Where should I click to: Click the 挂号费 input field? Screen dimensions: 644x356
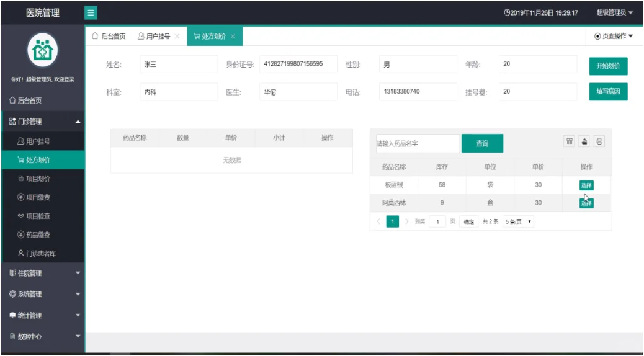coord(538,92)
